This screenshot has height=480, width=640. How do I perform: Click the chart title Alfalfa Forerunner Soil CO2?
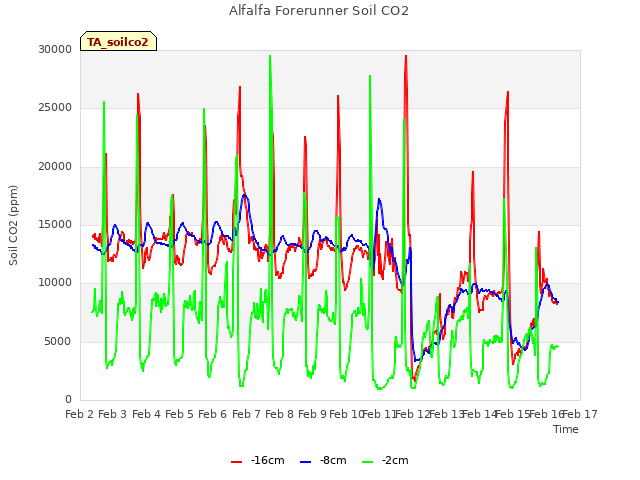point(319,11)
